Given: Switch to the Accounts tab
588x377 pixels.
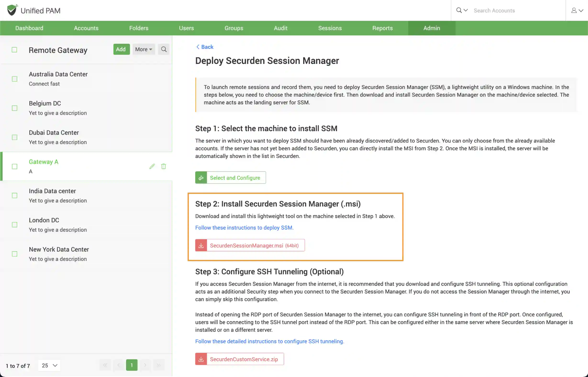Looking at the screenshot, I should [86, 28].
